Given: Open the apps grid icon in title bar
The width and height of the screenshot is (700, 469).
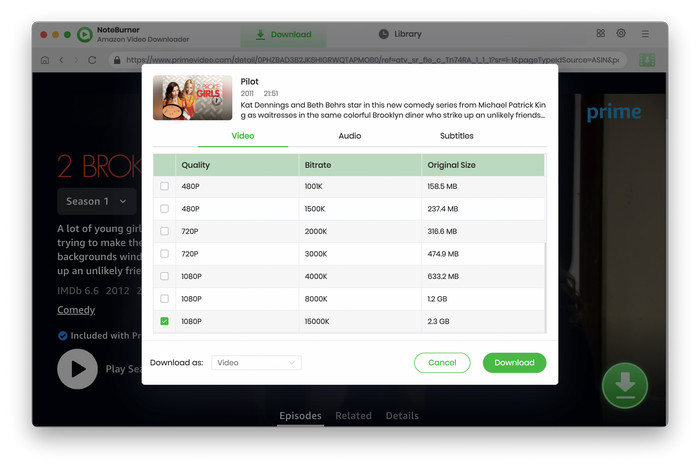Looking at the screenshot, I should pos(600,33).
